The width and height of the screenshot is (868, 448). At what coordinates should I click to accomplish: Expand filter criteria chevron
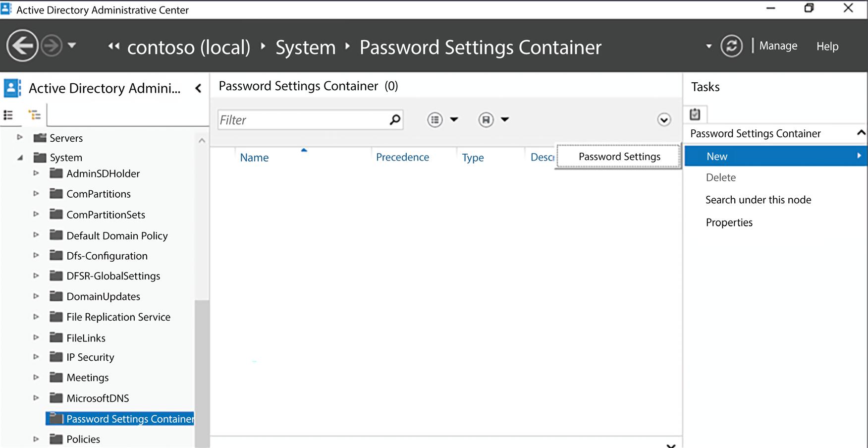(x=664, y=119)
